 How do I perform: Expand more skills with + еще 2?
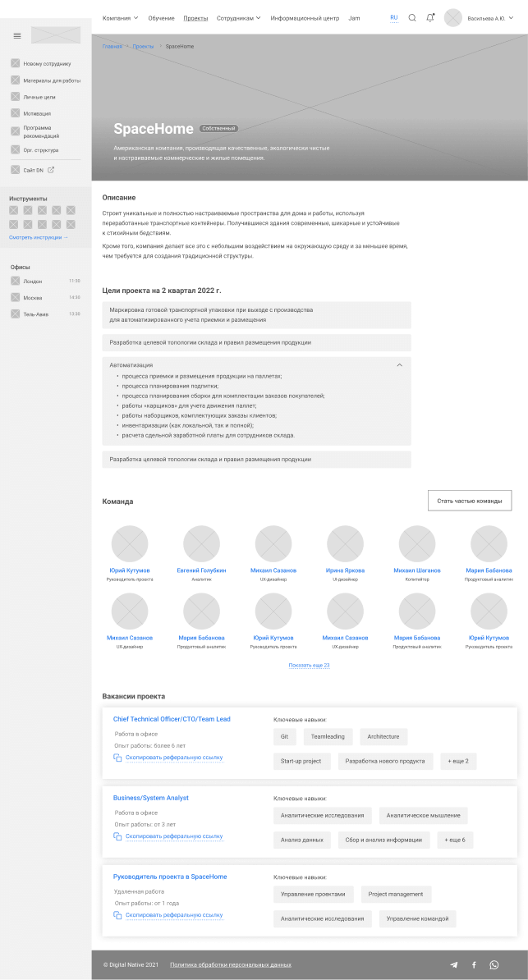pyautogui.click(x=458, y=761)
